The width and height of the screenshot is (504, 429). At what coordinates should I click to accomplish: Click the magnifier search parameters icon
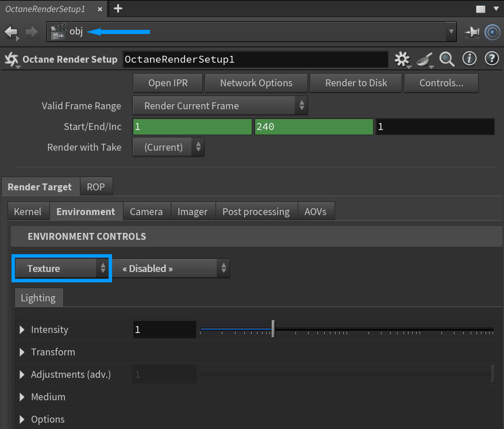tap(447, 59)
